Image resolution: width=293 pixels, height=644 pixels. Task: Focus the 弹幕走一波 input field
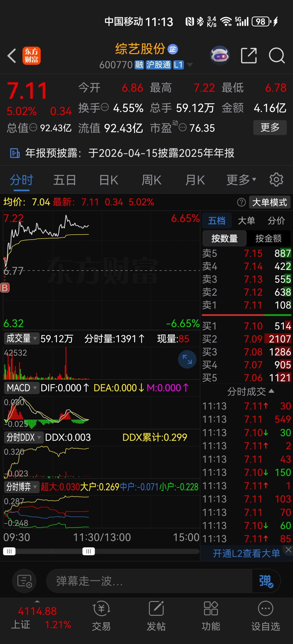pos(149,581)
